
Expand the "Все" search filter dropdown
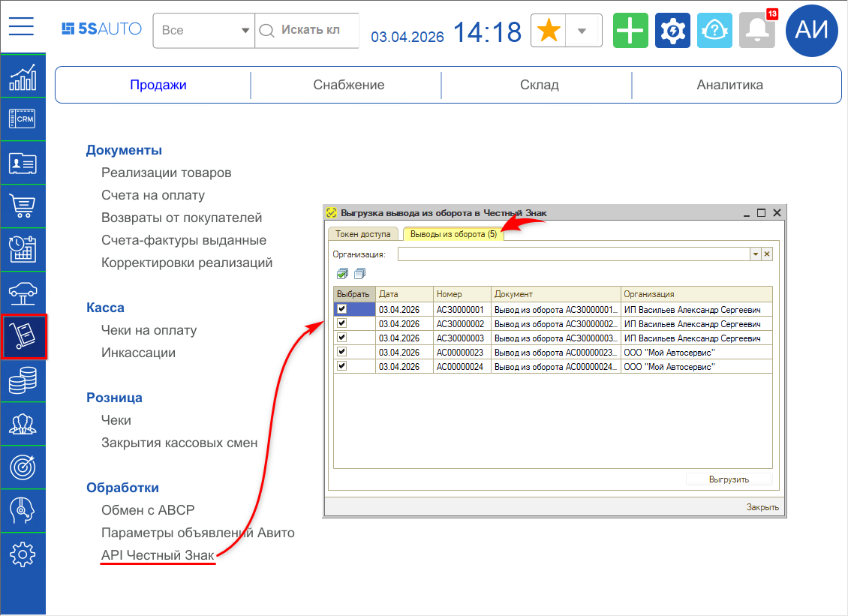point(245,31)
